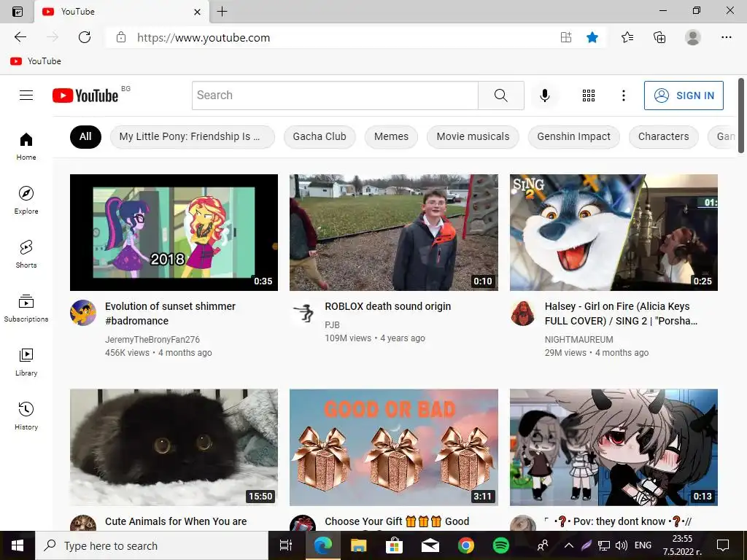Image resolution: width=747 pixels, height=560 pixels.
Task: Open the YouTube apps grid icon
Action: tap(589, 96)
